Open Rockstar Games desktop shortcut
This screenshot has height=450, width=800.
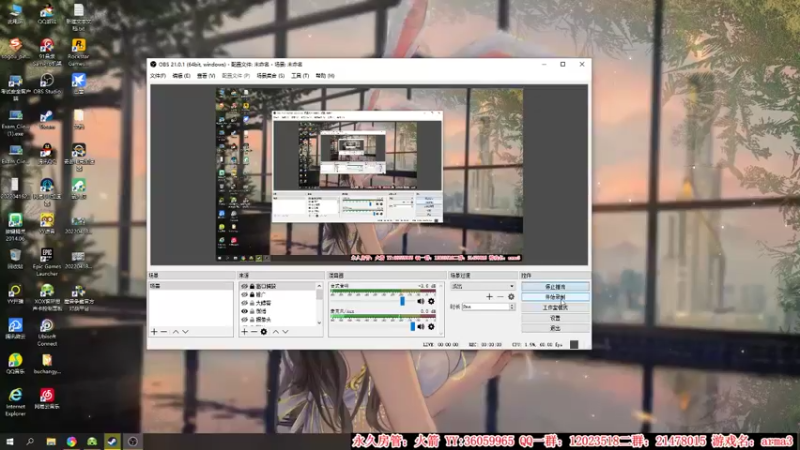(x=78, y=52)
